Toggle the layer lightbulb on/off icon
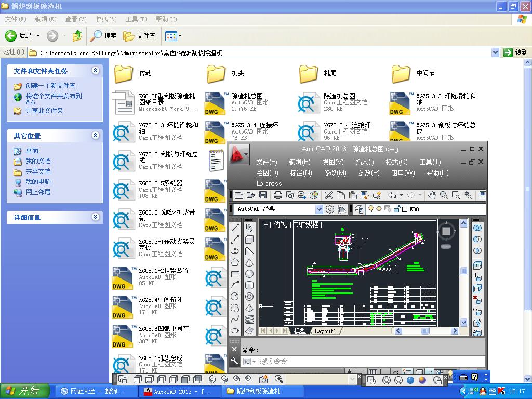This screenshot has height=399, width=532. pos(370,208)
